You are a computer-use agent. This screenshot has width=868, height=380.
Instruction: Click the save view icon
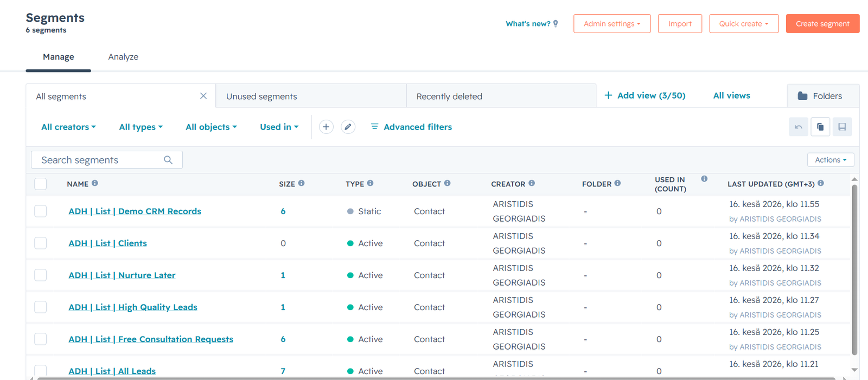[x=842, y=127]
